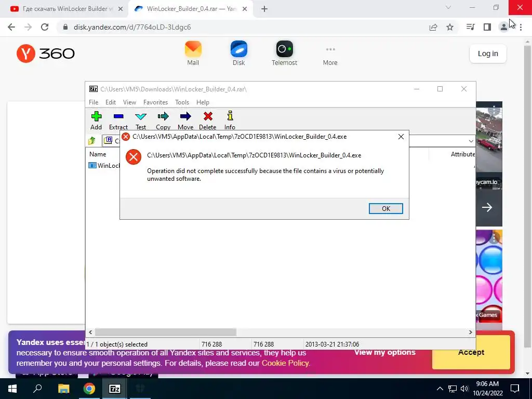Click the Yandex 360 logo

(x=46, y=54)
